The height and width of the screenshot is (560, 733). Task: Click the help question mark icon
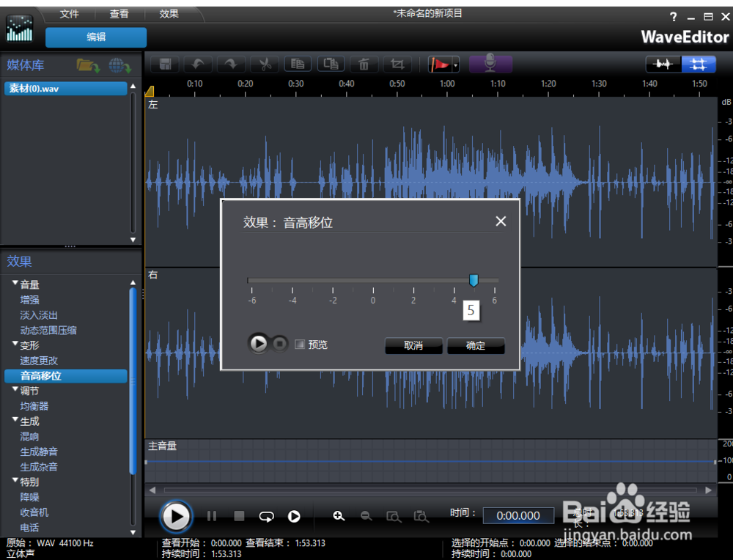tap(673, 17)
